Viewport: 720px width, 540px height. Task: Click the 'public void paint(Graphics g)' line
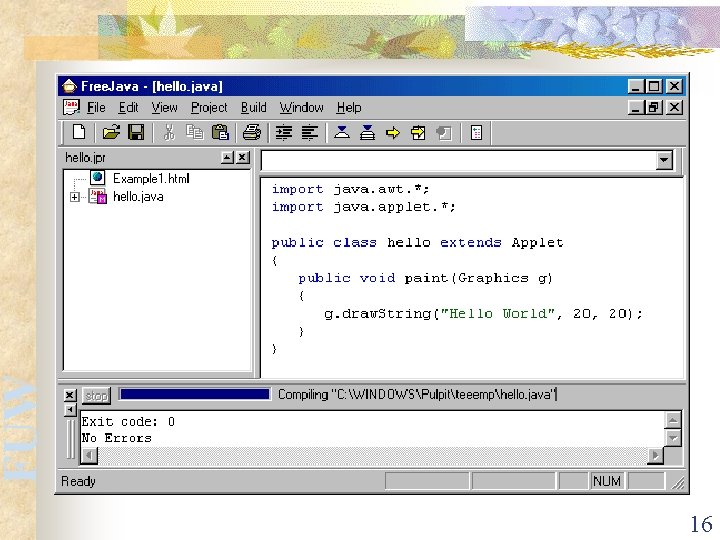(425, 278)
